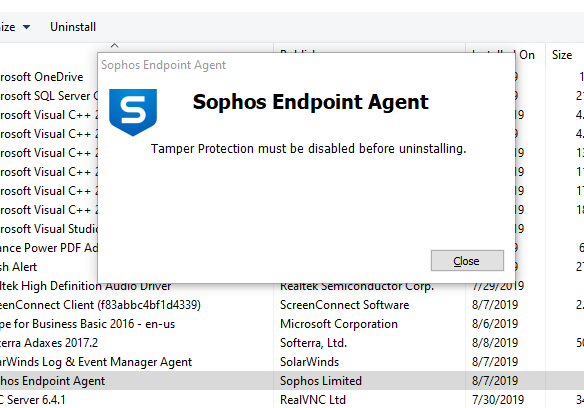Viewport: 584px width, 408px height.
Task: Sort by the Size column header
Action: (x=562, y=55)
